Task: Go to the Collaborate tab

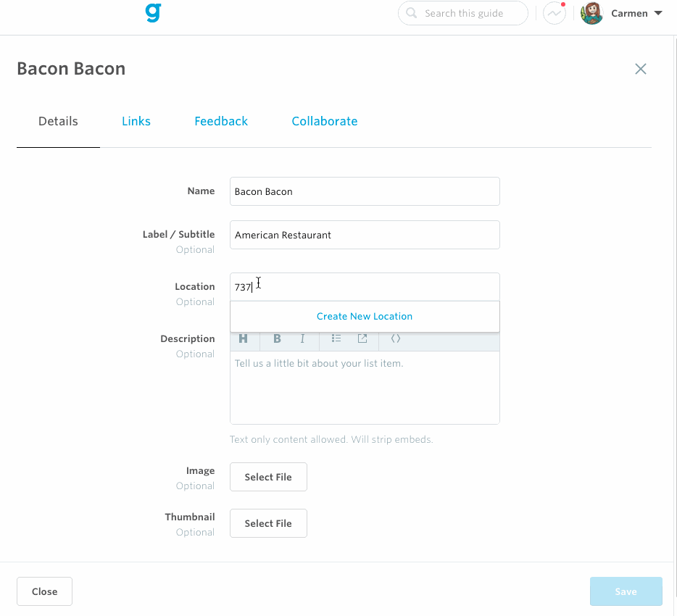Action: click(x=325, y=121)
